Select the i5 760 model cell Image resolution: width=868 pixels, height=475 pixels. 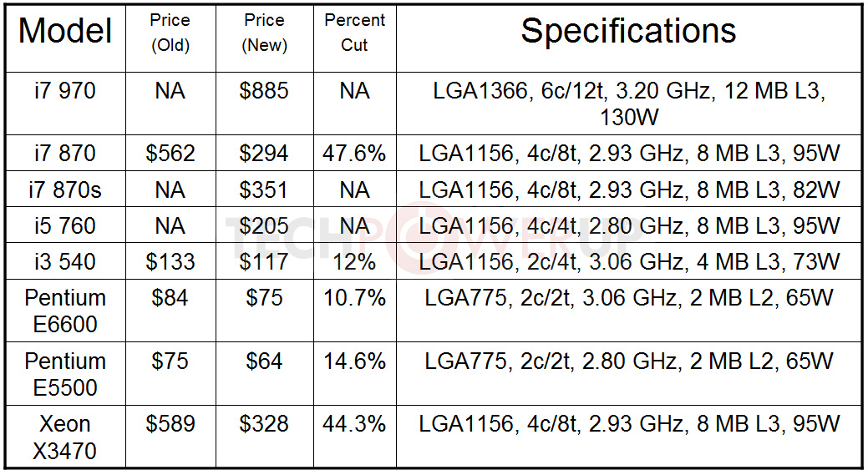pyautogui.click(x=65, y=226)
